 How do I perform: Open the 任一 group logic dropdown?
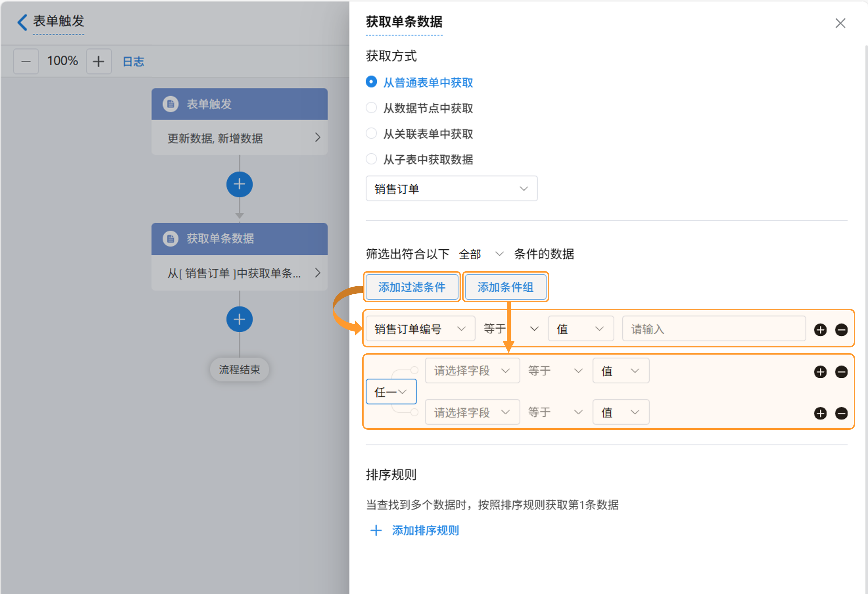[x=391, y=391]
